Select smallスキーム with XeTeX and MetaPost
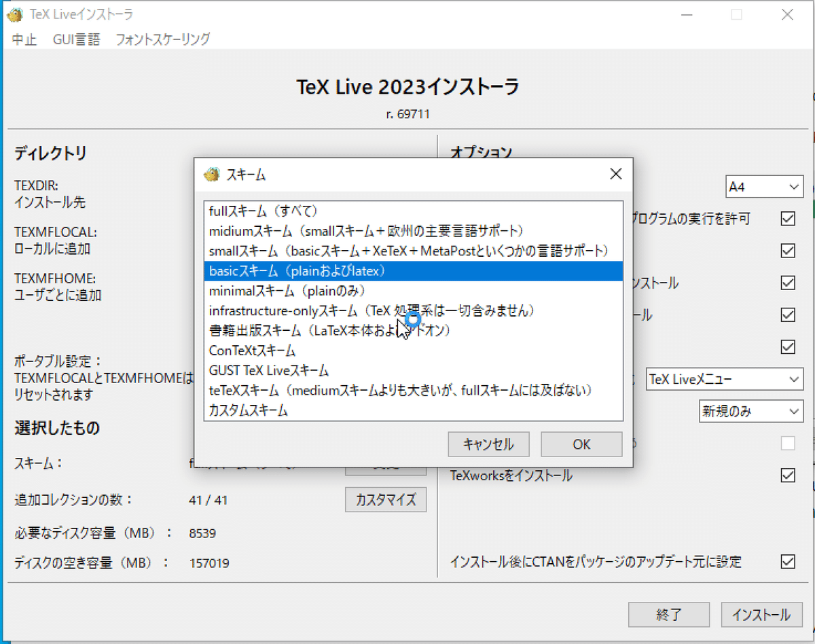815x644 pixels. tap(413, 251)
